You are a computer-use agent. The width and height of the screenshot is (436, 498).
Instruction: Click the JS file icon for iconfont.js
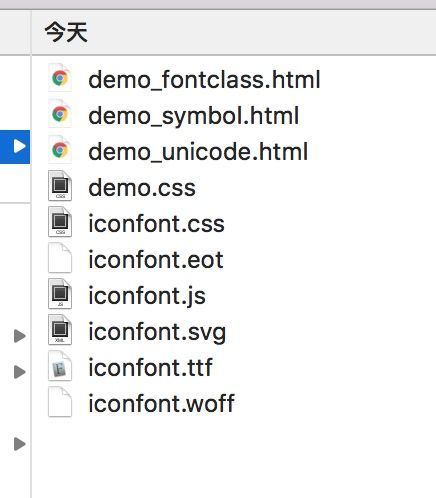60,294
